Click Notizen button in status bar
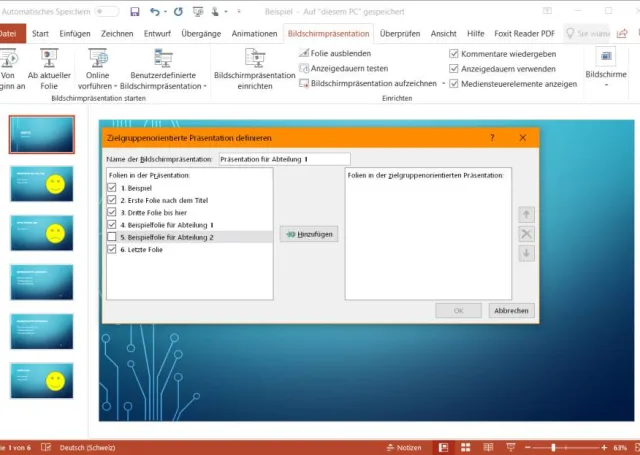This screenshot has height=455, width=640. [x=404, y=448]
